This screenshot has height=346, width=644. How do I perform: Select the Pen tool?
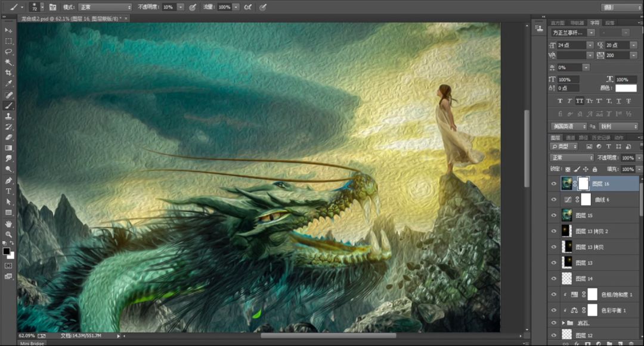tap(8, 180)
